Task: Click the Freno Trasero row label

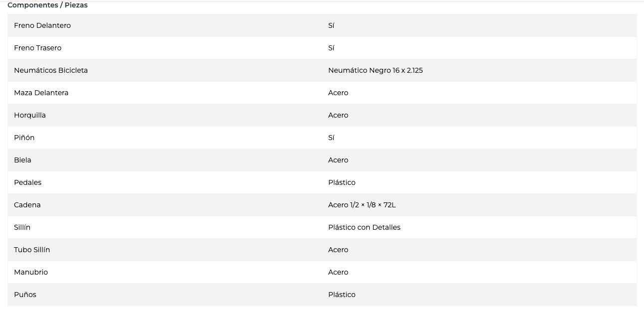Action: coord(38,48)
